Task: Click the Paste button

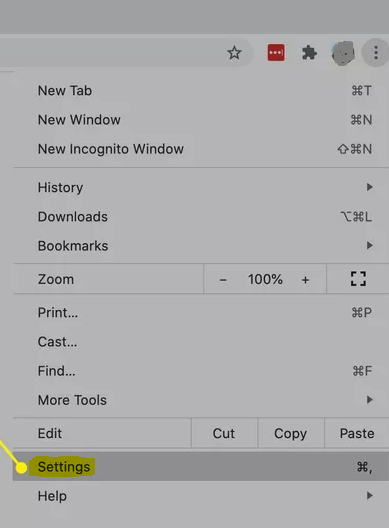Action: pyautogui.click(x=357, y=433)
